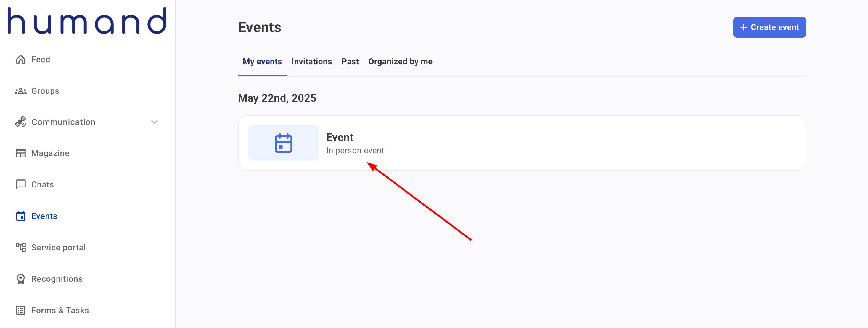Click the Create event button
Image resolution: width=868 pixels, height=328 pixels.
[x=769, y=27]
